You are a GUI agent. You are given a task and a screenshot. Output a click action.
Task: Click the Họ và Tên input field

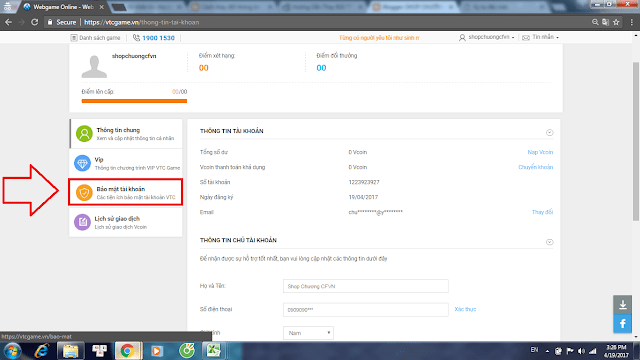point(366,286)
